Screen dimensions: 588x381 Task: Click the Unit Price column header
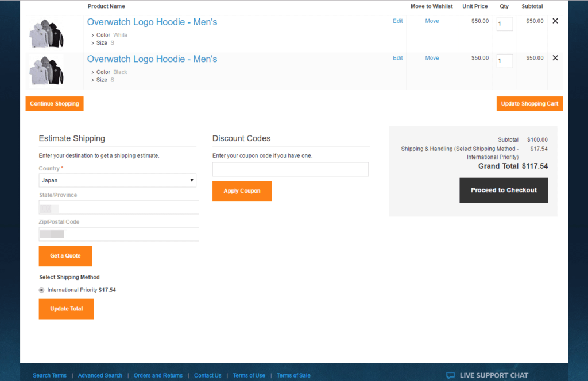click(x=475, y=6)
